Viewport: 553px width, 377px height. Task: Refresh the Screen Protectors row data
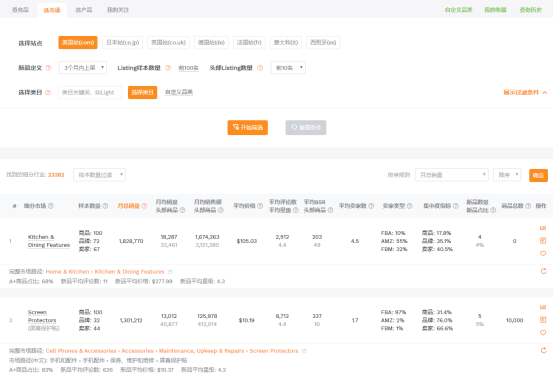pyautogui.click(x=543, y=350)
